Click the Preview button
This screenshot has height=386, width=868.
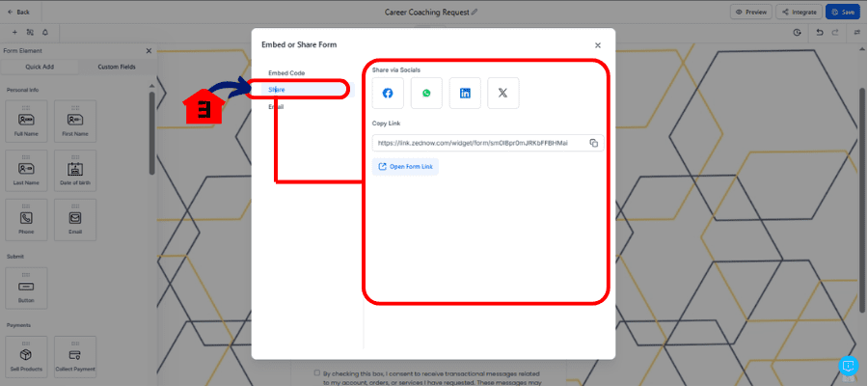click(751, 12)
